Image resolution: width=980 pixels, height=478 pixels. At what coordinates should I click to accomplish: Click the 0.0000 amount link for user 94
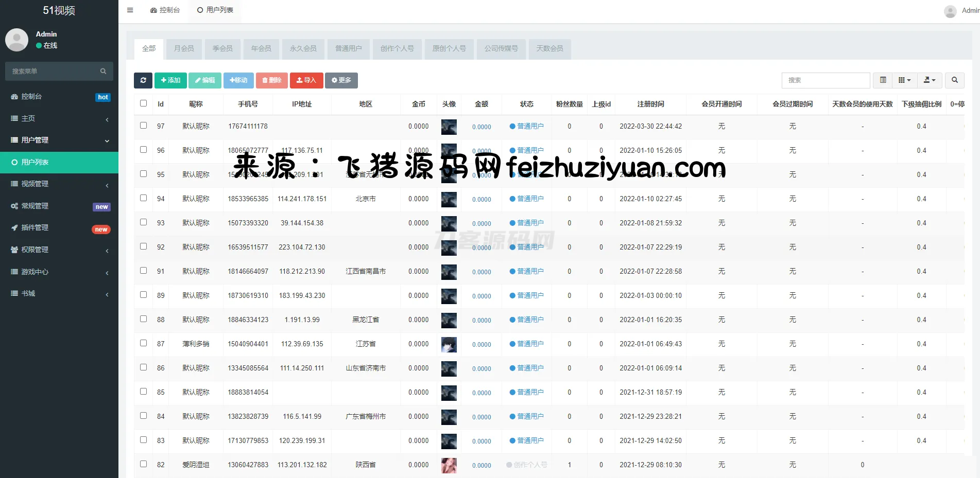pyautogui.click(x=482, y=199)
